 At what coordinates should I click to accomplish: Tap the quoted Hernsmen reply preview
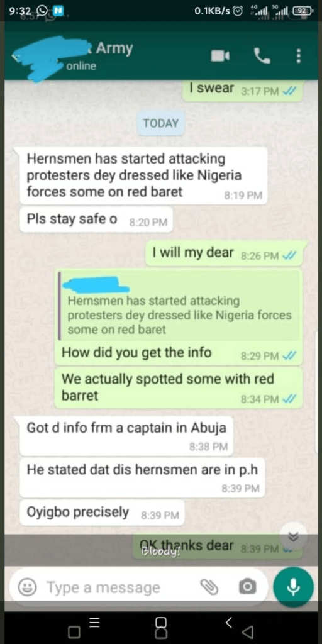point(179,306)
